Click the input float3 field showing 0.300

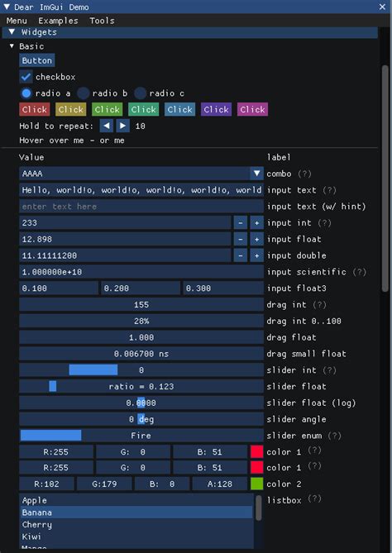click(x=223, y=288)
